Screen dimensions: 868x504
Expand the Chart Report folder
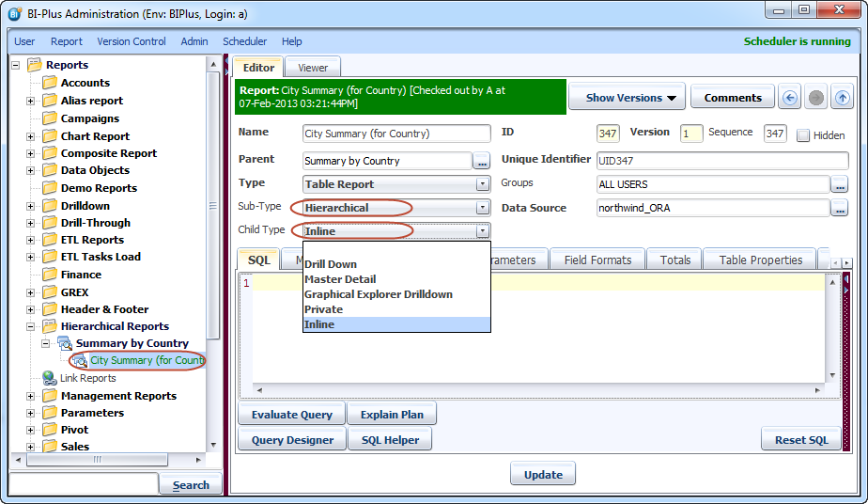pyautogui.click(x=31, y=136)
